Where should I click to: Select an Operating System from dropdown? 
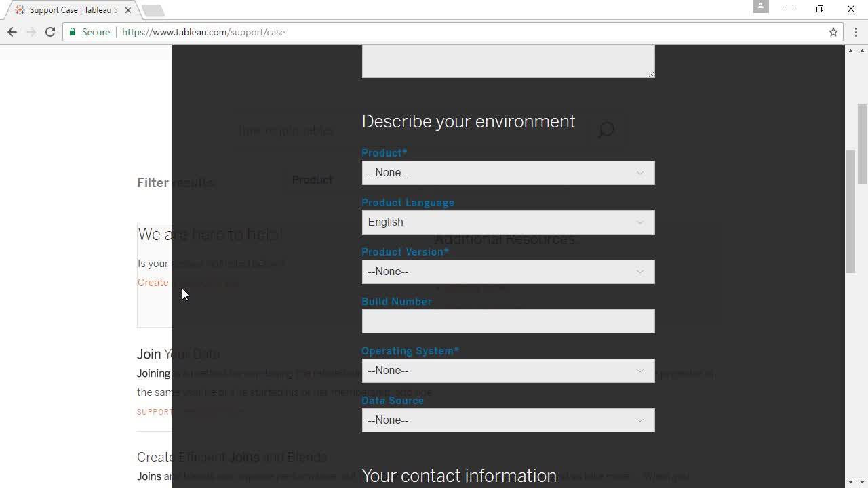pos(508,371)
